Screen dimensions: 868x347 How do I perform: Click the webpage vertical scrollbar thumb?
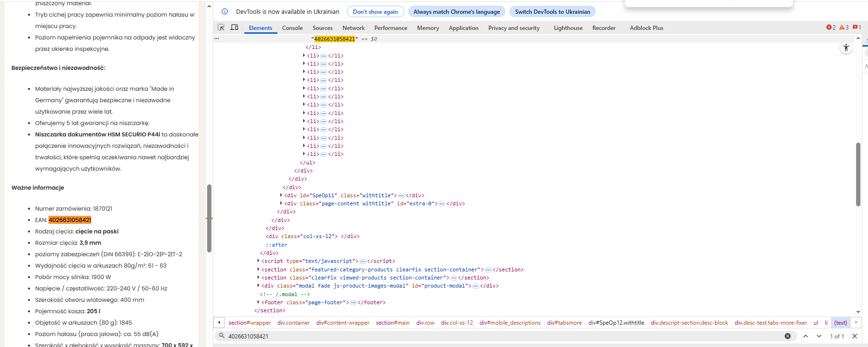coord(209,218)
